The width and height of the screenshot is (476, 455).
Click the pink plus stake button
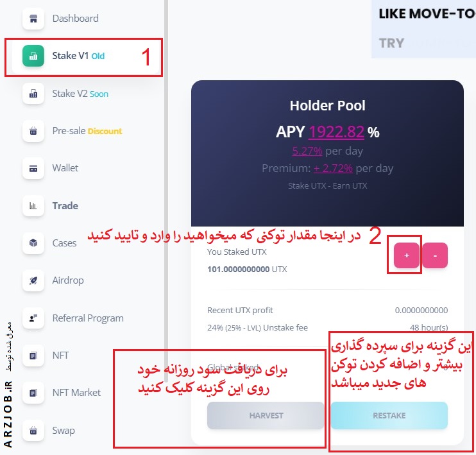(x=407, y=255)
